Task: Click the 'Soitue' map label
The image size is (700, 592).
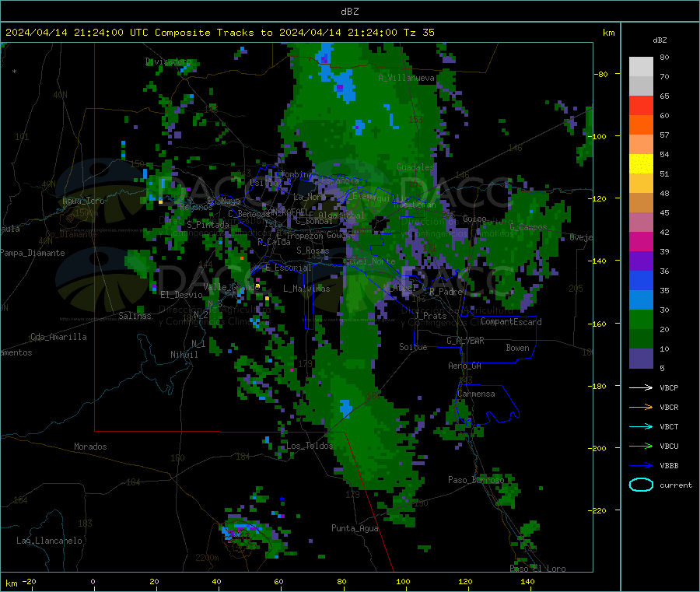Action: (x=413, y=347)
